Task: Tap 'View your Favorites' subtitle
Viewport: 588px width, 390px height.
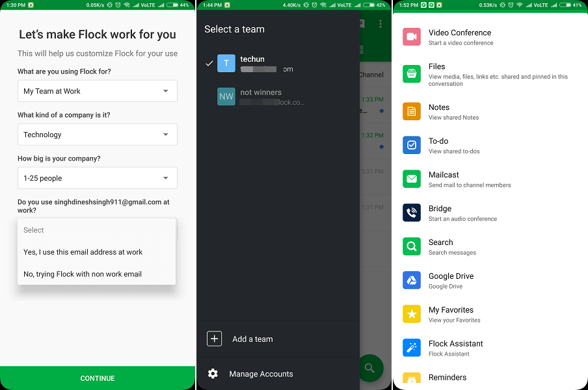Action: [455, 320]
